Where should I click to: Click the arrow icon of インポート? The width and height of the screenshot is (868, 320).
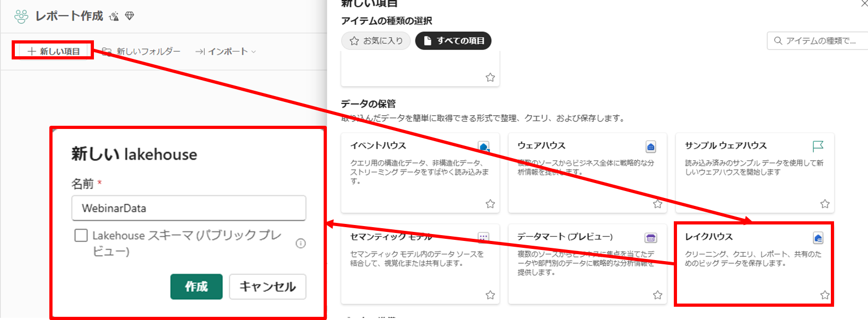[x=200, y=51]
